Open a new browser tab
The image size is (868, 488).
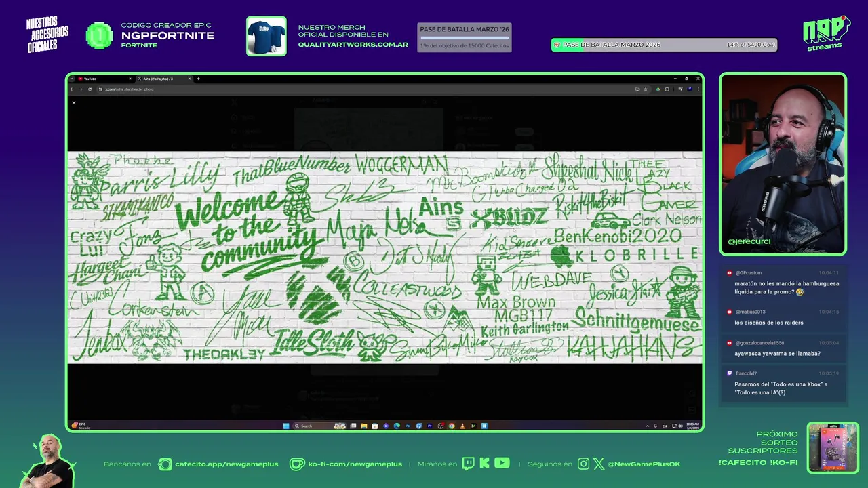[198, 79]
